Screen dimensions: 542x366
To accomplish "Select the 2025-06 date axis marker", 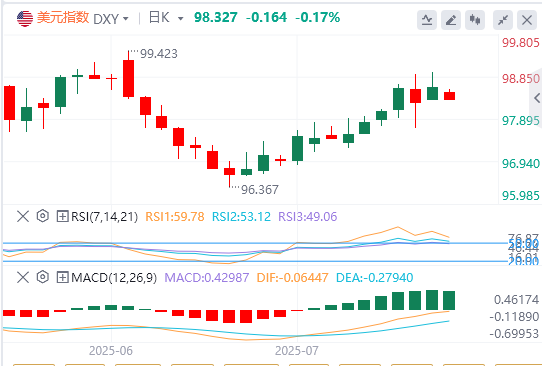I will [111, 351].
